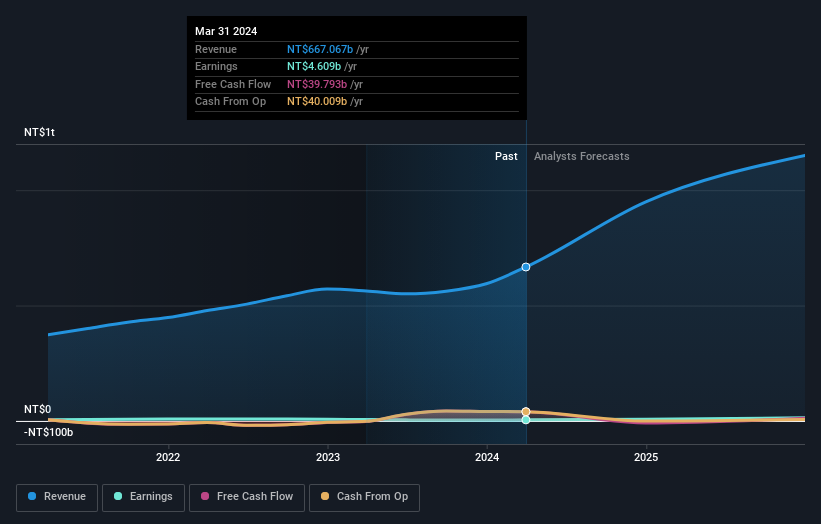Click the -NT$100b y-axis label

click(x=49, y=432)
